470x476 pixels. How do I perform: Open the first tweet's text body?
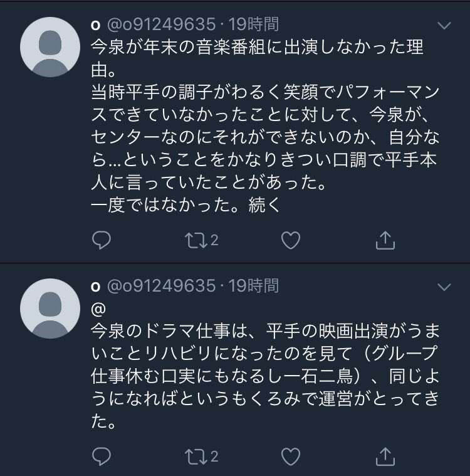click(x=265, y=126)
